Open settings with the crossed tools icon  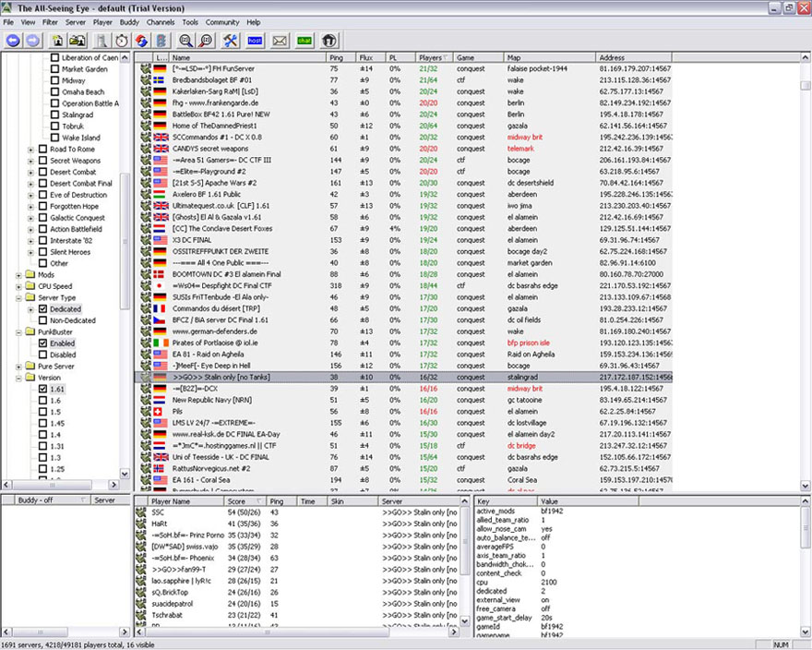click(x=231, y=40)
